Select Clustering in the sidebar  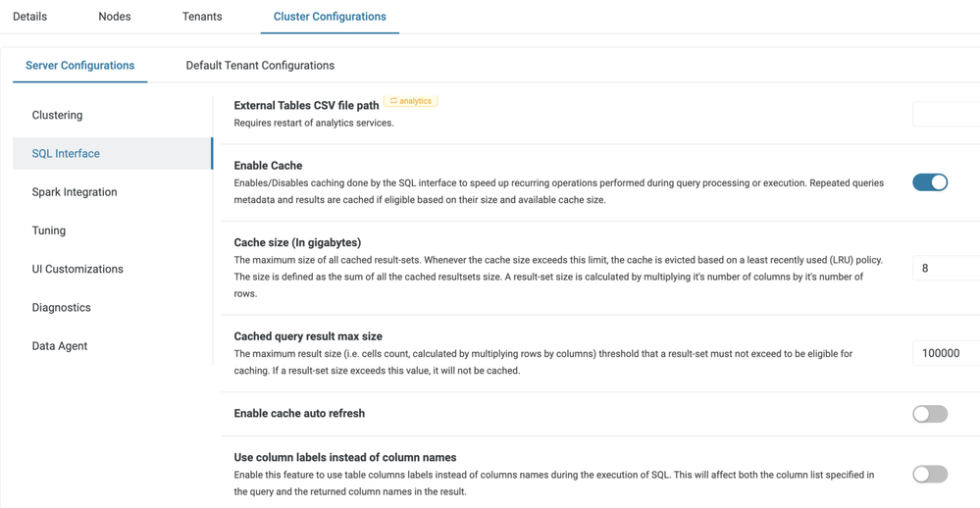[57, 115]
